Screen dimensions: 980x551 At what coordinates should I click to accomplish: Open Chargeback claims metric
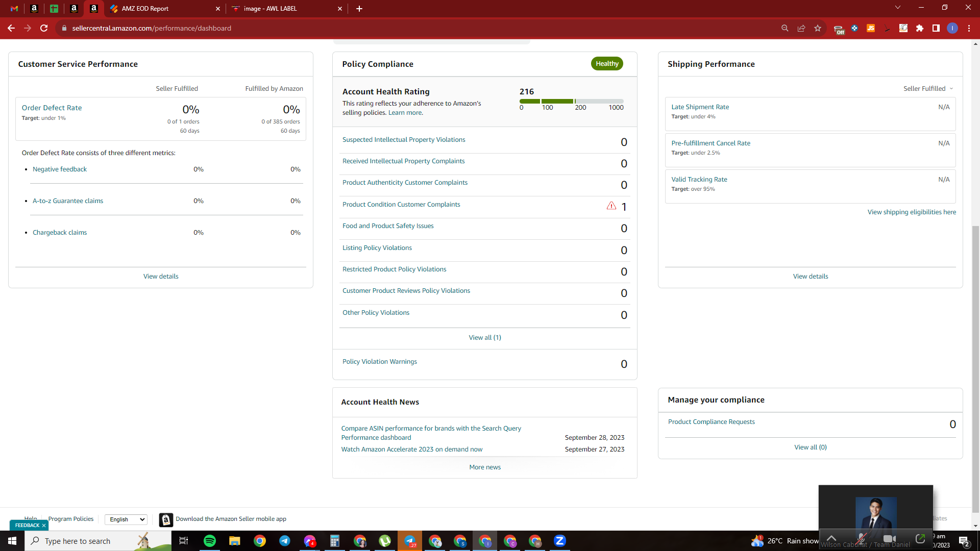pos(60,233)
